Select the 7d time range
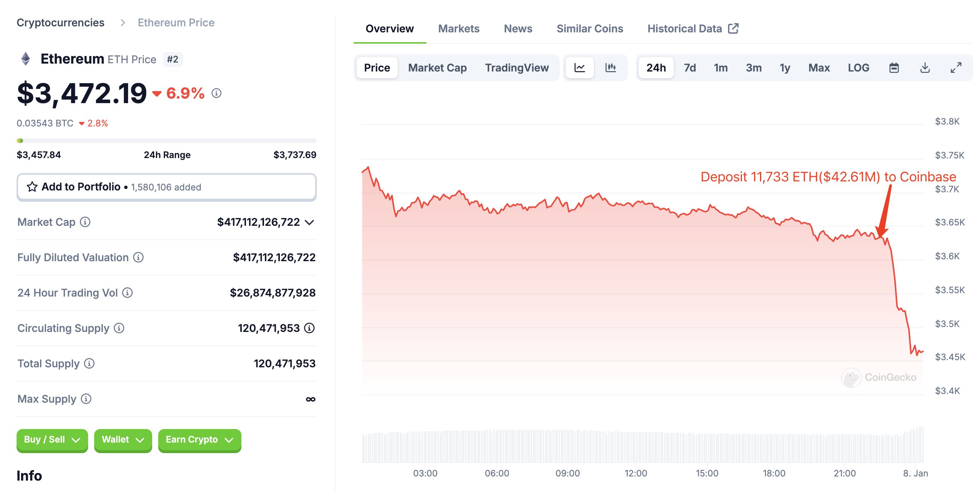The image size is (980, 490). (689, 68)
